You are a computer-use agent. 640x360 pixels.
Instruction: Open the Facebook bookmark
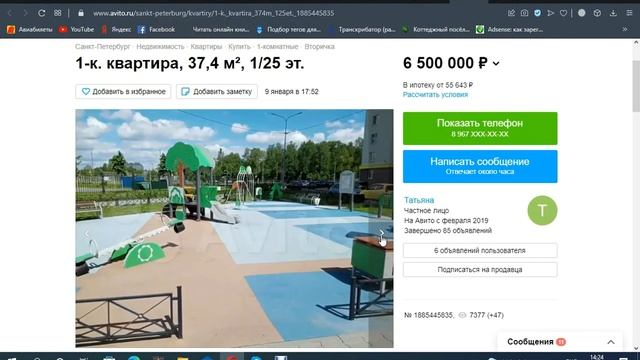pyautogui.click(x=157, y=29)
